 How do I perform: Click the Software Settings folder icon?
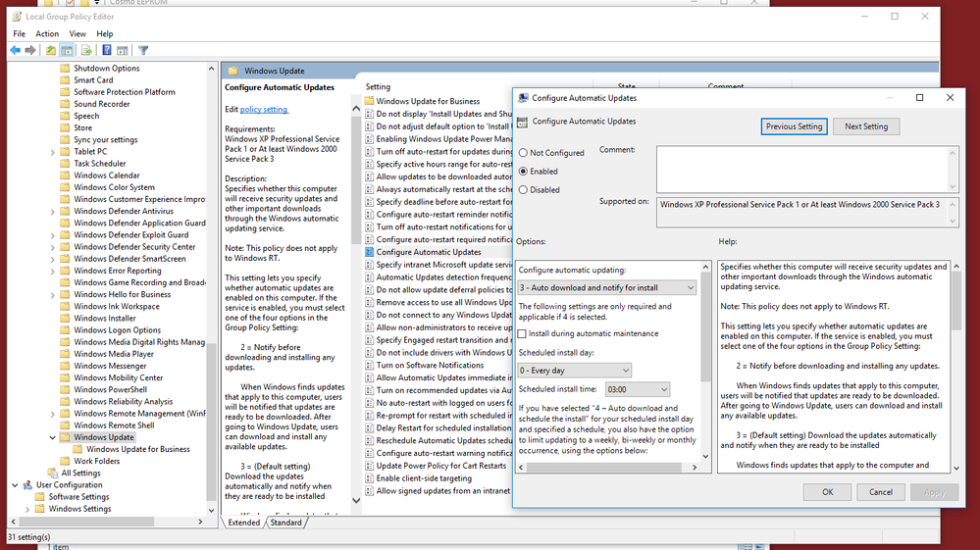pos(40,497)
